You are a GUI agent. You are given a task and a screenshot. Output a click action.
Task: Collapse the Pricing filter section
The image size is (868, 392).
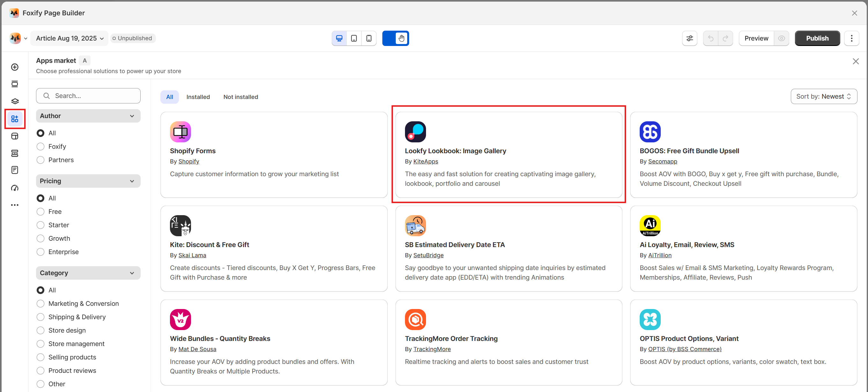point(88,181)
